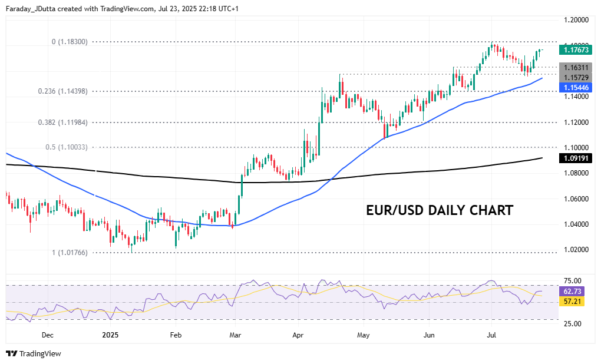This screenshot has height=364, width=601.
Task: Select the Apr marker on time axis
Action: point(297,335)
